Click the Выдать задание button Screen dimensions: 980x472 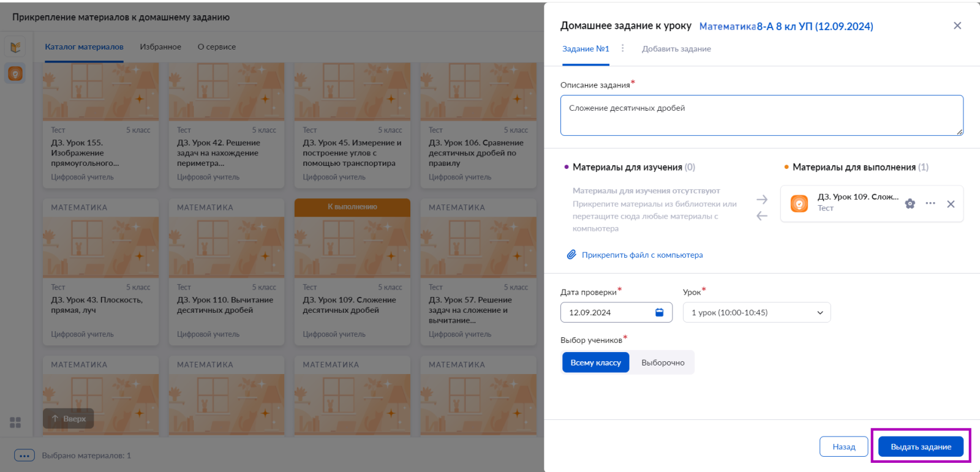click(921, 447)
